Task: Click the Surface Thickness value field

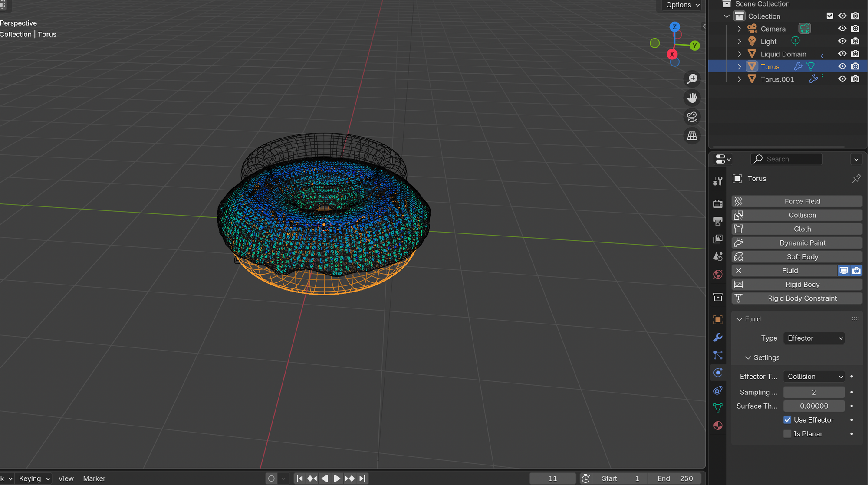Action: (814, 406)
